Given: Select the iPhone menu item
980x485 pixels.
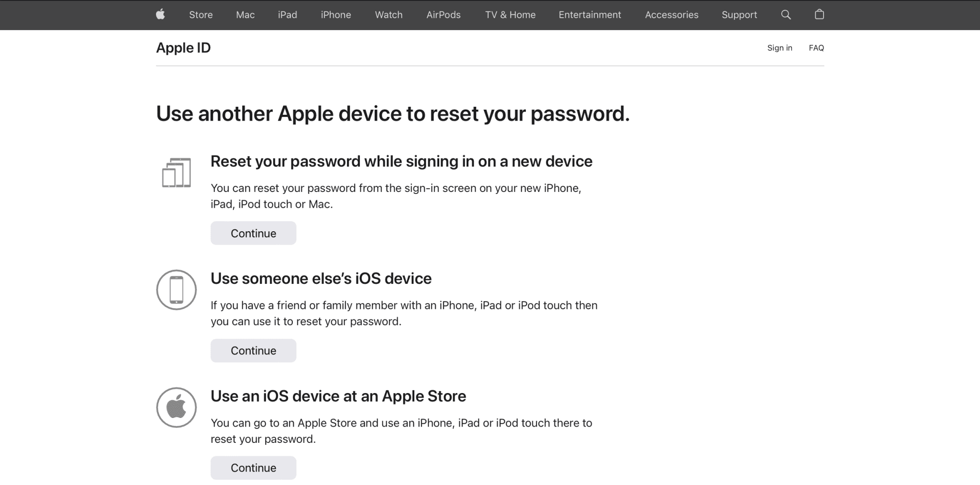Looking at the screenshot, I should 335,15.
